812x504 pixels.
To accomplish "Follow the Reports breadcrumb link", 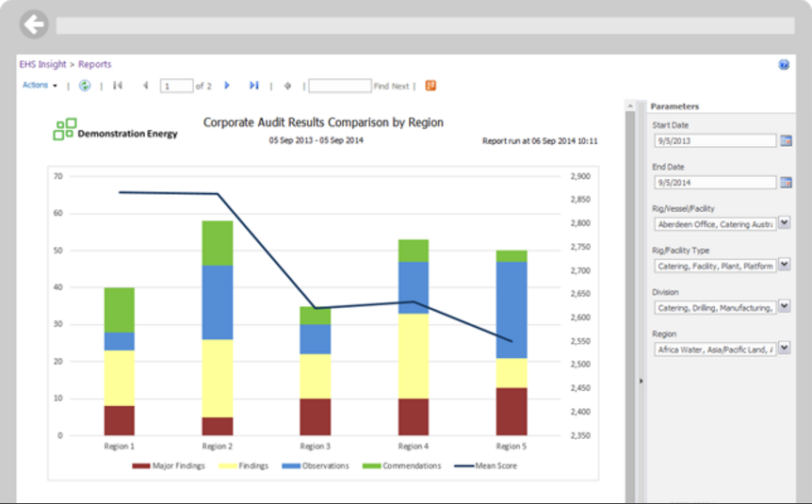I will tap(95, 64).
